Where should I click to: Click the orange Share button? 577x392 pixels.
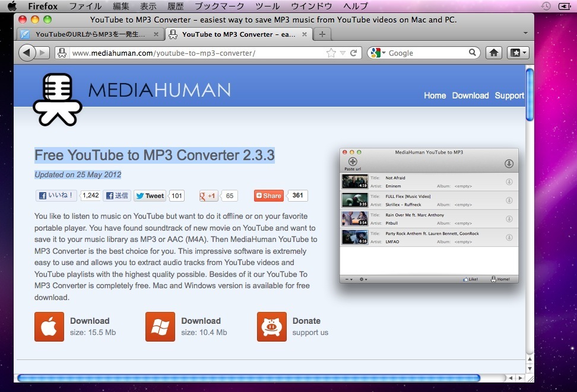click(269, 196)
